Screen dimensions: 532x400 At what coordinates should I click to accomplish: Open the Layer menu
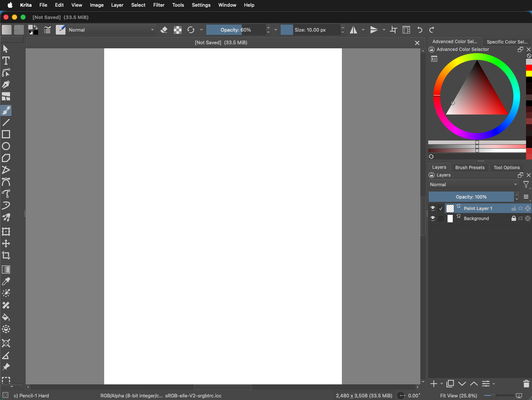(117, 5)
